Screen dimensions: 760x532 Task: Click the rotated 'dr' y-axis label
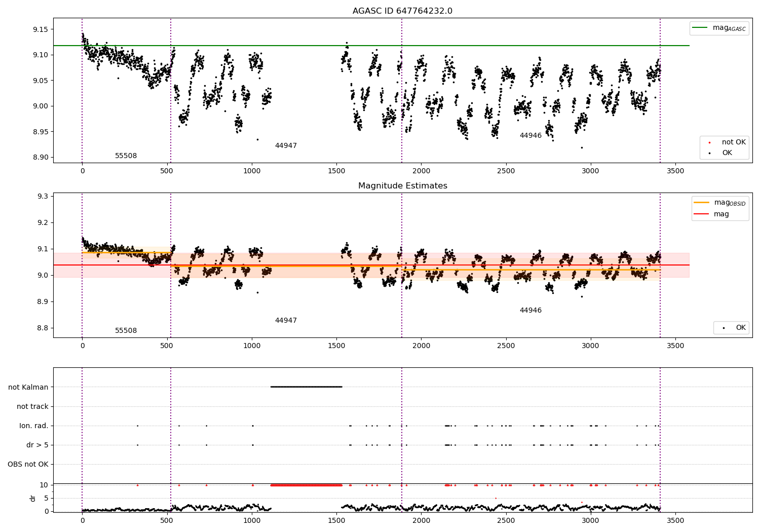pos(33,498)
